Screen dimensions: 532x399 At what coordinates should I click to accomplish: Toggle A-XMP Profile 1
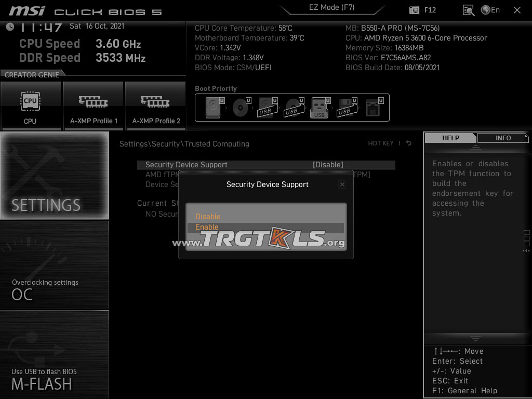click(x=94, y=106)
